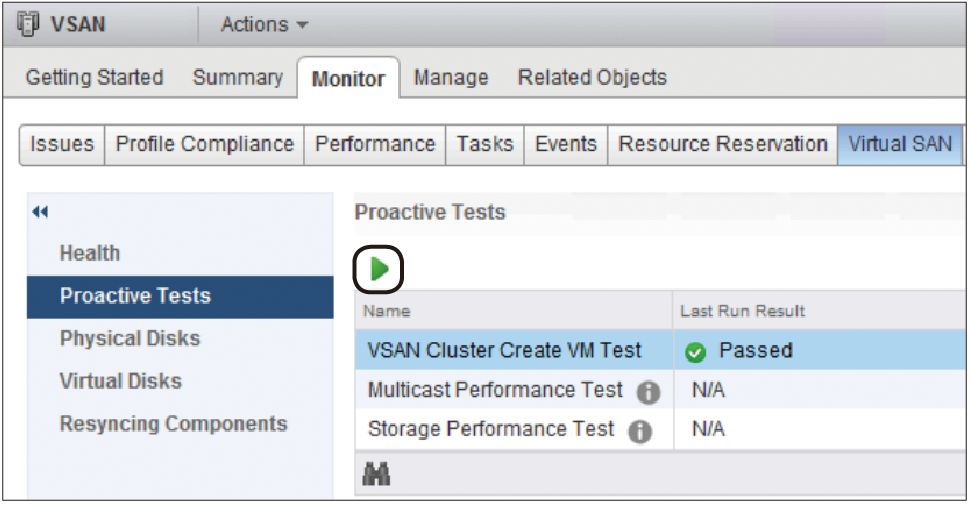Image resolution: width=971 pixels, height=505 pixels.
Task: Collapse the sidebar with double-arrow icon
Action: pyautogui.click(x=40, y=213)
